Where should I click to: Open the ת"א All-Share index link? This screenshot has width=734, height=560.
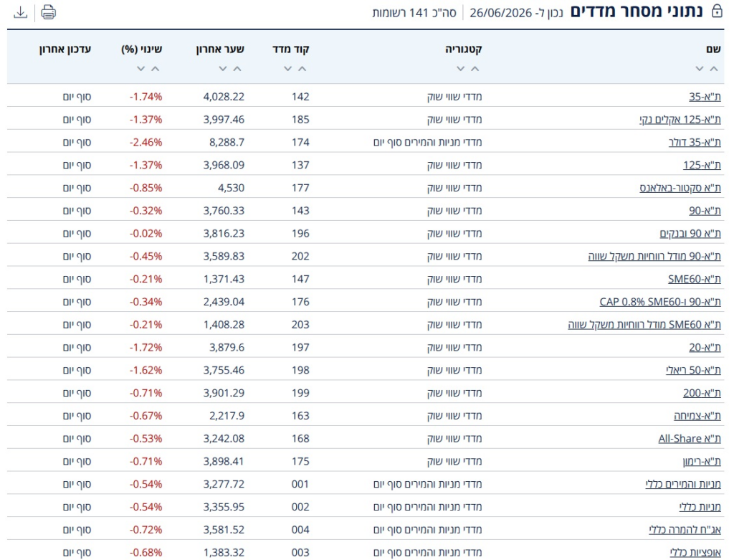click(690, 439)
